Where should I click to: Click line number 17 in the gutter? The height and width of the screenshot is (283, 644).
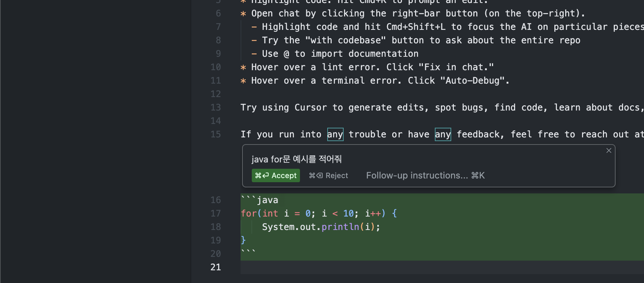(x=216, y=214)
